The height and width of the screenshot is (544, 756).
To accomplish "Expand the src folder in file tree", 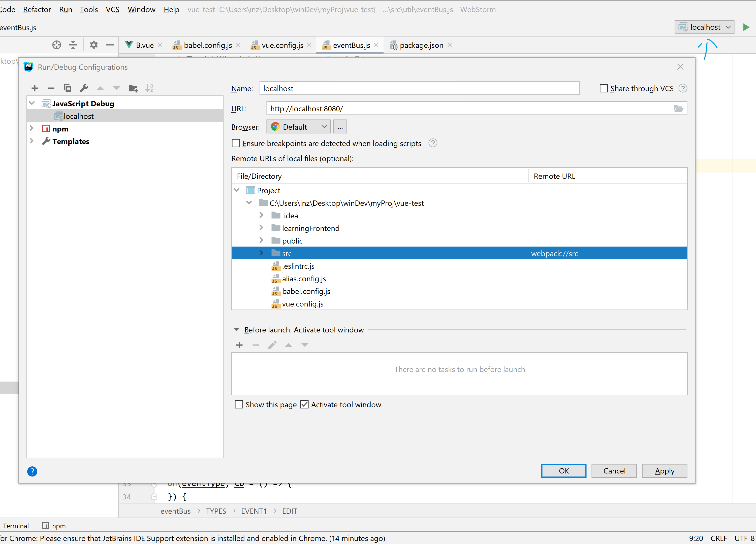I will coord(261,253).
